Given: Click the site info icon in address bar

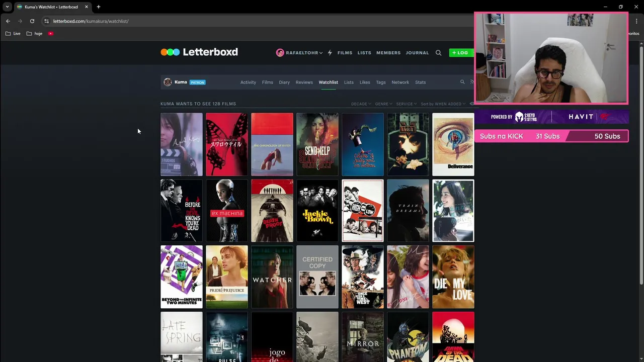Looking at the screenshot, I should click(46, 21).
